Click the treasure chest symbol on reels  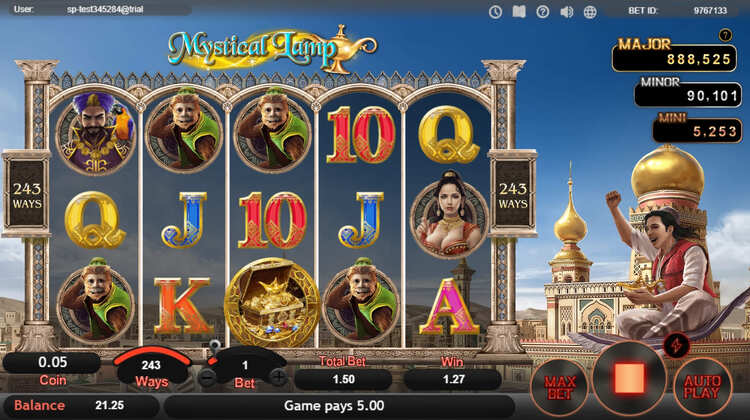point(272,302)
